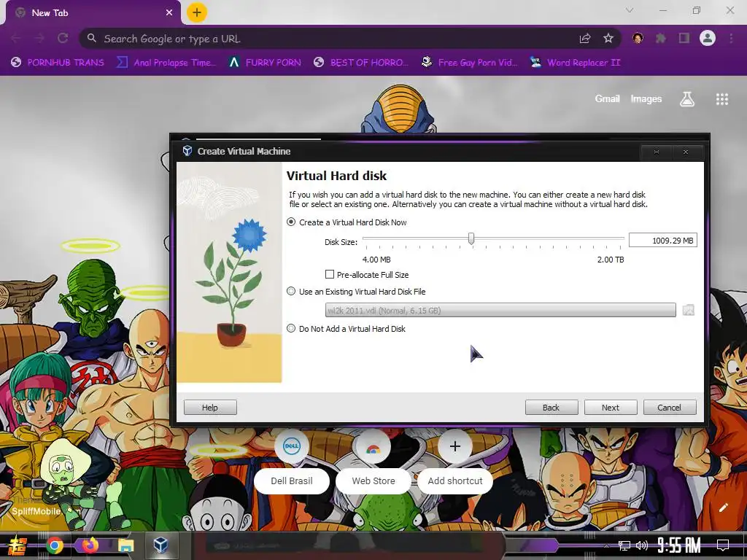Image resolution: width=747 pixels, height=560 pixels.
Task: Close the New Tab browser tab
Action: click(x=169, y=13)
